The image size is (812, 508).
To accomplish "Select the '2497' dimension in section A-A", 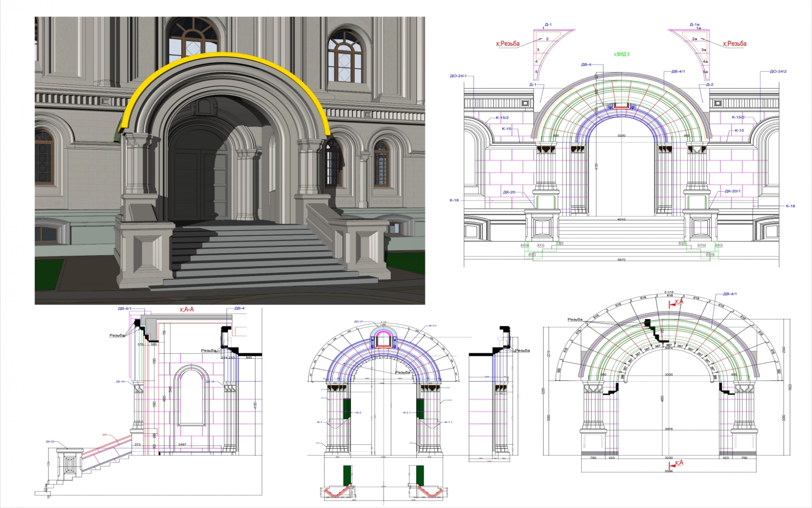I will click(x=182, y=444).
